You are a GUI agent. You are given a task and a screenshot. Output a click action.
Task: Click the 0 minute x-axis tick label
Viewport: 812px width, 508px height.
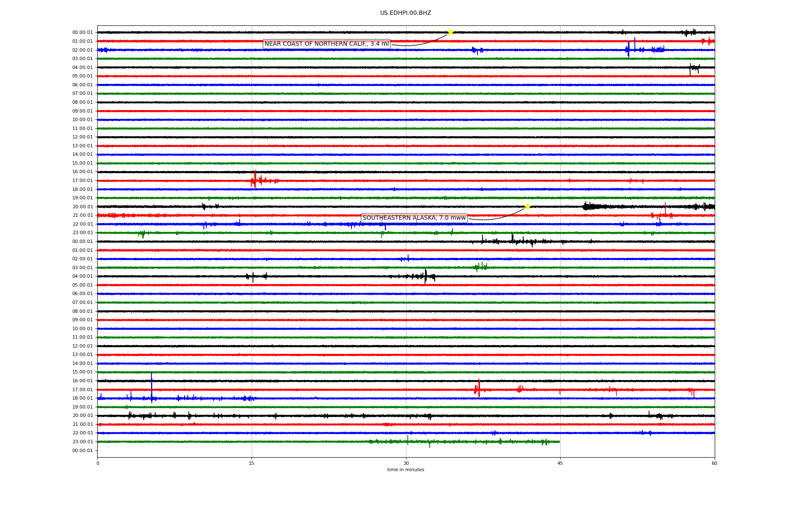pyautogui.click(x=98, y=463)
